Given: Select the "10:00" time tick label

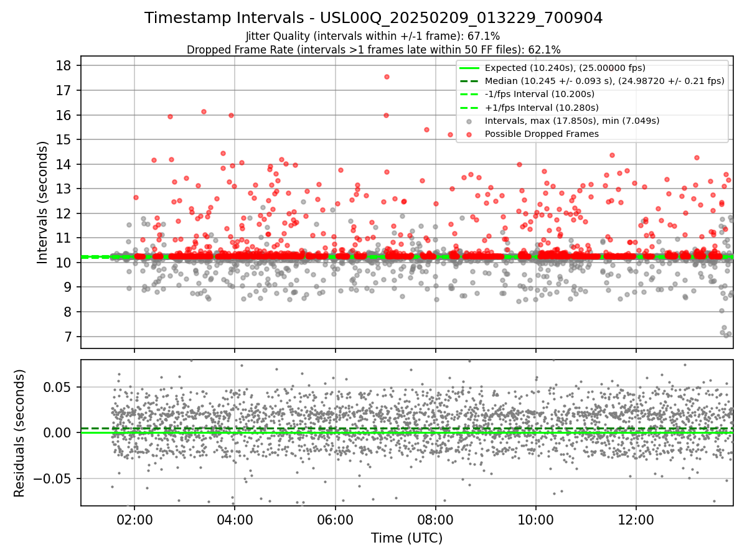Looking at the screenshot, I should point(535,520).
